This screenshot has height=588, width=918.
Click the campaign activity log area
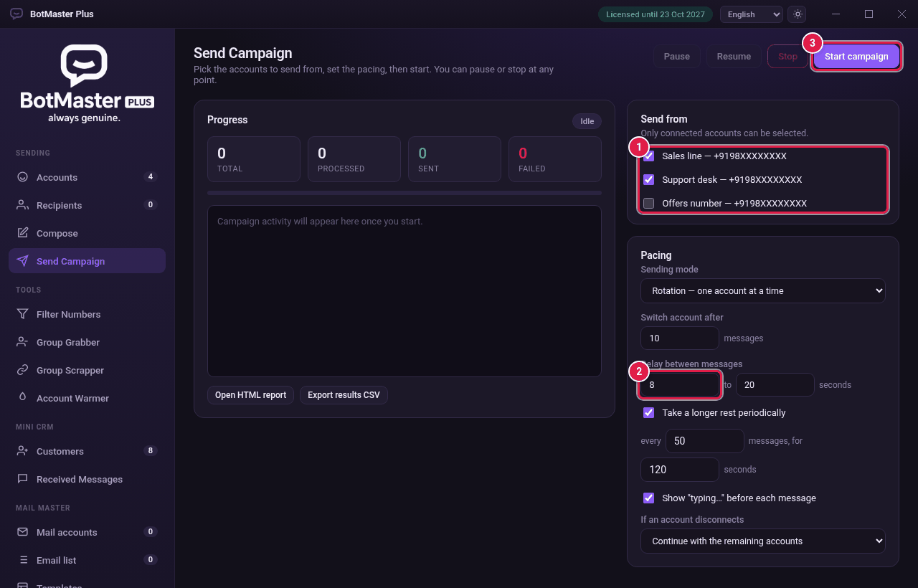404,291
